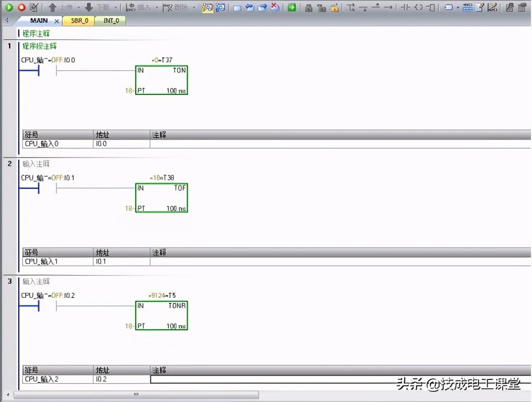
Task: Click the program comment at top
Action: pos(36,33)
